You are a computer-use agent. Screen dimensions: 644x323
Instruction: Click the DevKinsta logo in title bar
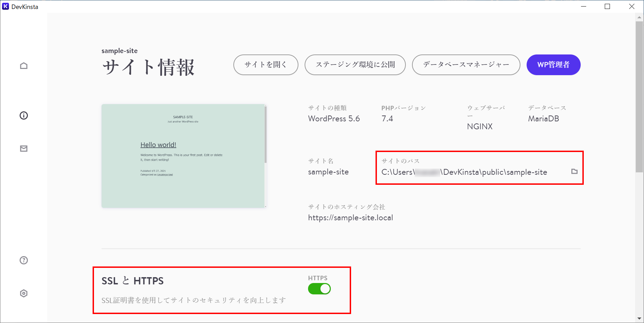[x=6, y=7]
